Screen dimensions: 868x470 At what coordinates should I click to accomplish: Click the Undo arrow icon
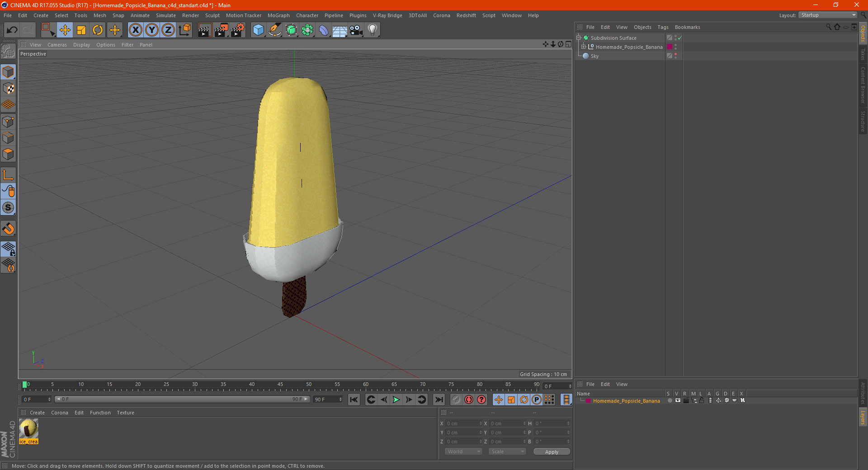pos(12,30)
